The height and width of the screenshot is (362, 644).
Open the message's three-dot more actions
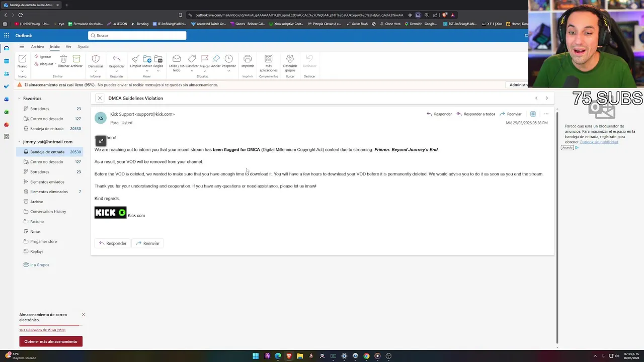coord(546,114)
